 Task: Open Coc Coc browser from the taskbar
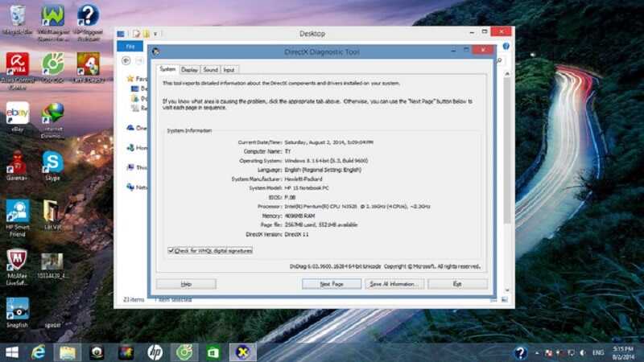tap(184, 352)
